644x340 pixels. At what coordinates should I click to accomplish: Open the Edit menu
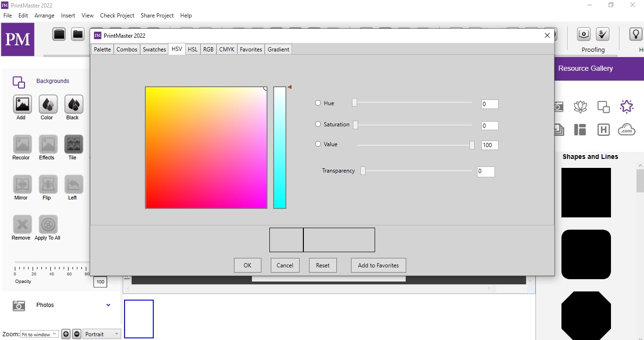pyautogui.click(x=23, y=16)
